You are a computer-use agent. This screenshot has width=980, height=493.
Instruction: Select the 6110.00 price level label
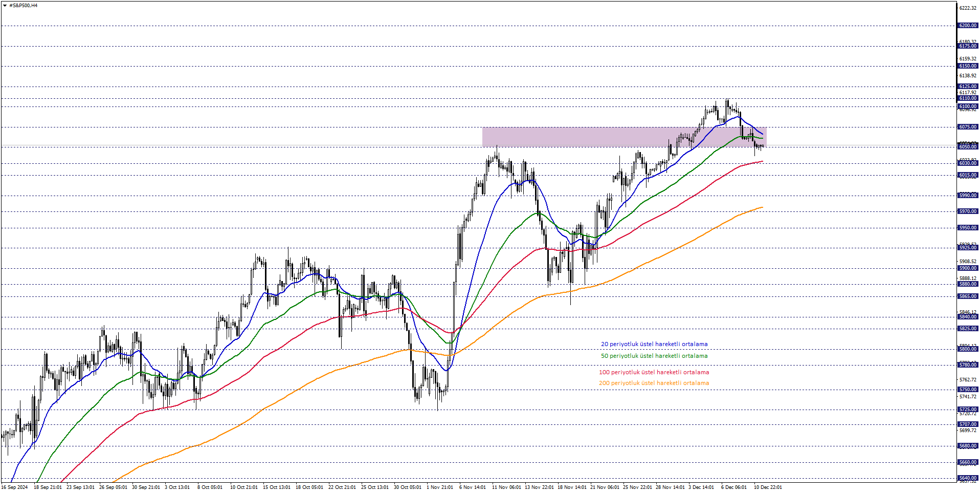coord(968,98)
